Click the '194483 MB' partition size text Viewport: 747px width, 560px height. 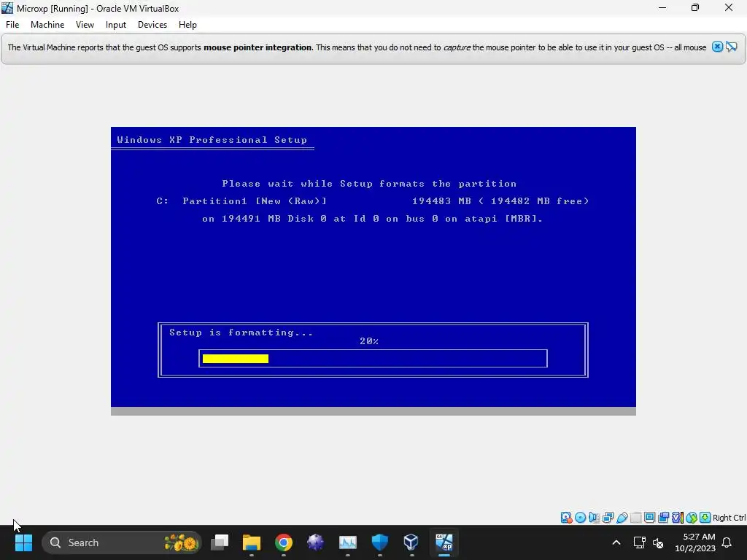[441, 201]
